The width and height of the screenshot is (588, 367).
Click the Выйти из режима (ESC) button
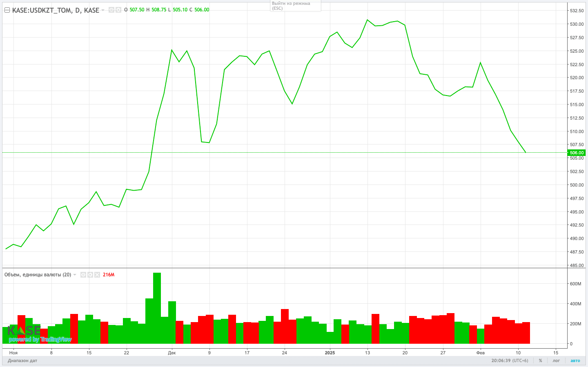295,6
